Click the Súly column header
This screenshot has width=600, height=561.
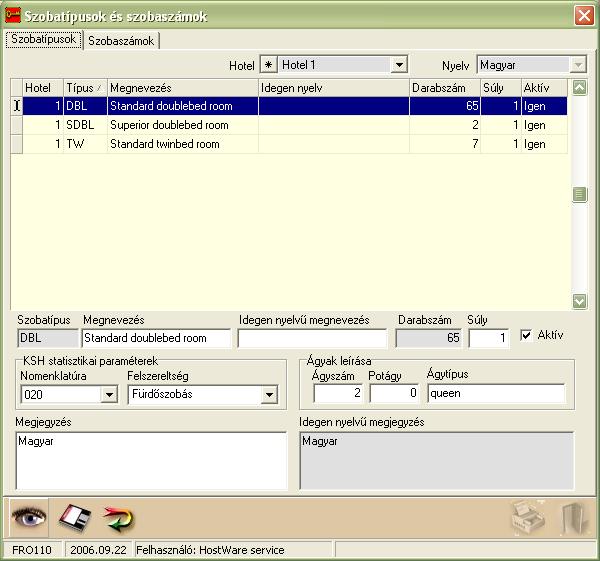501,88
